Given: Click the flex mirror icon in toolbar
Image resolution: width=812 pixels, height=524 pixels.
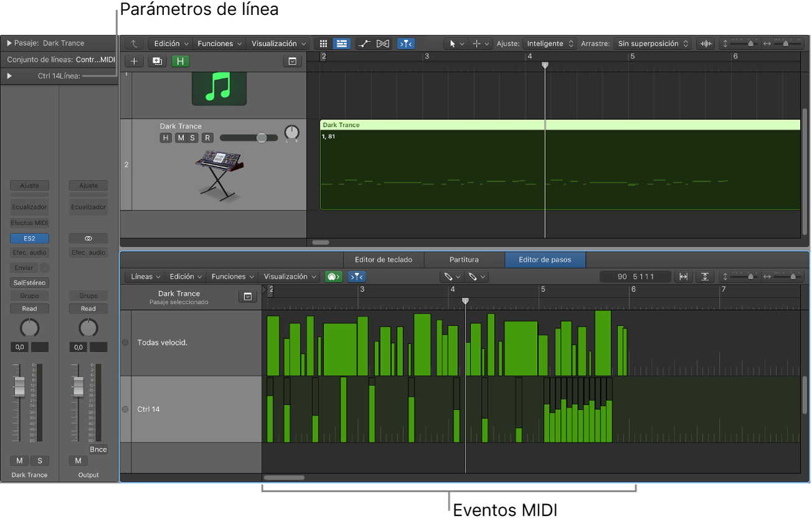Looking at the screenshot, I should 383,44.
